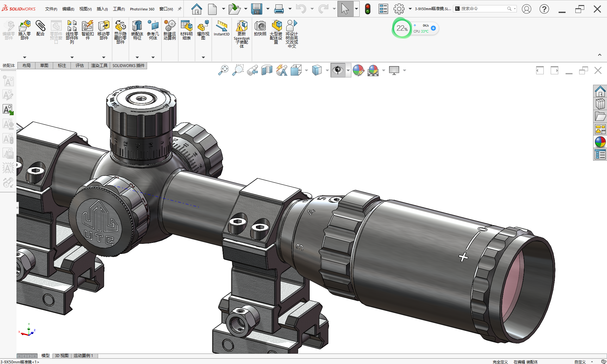The image size is (607, 364).
Task: Open the Appearances color ball task pane
Action: 600,142
